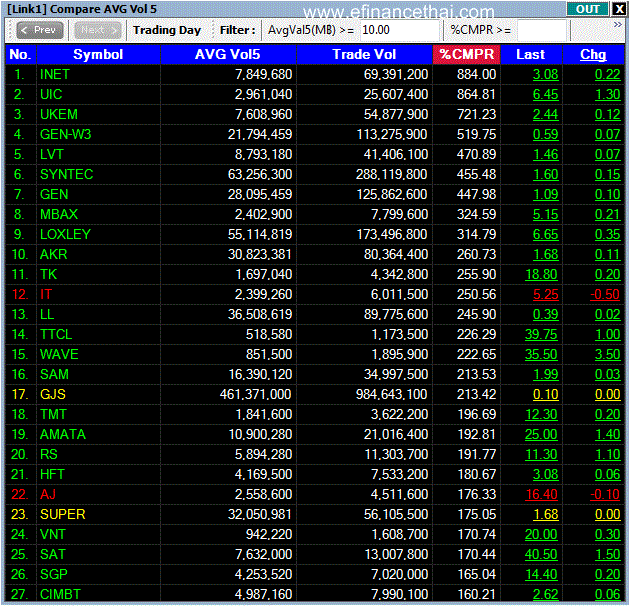Select symbol LL
The image size is (630, 606).
tap(47, 314)
